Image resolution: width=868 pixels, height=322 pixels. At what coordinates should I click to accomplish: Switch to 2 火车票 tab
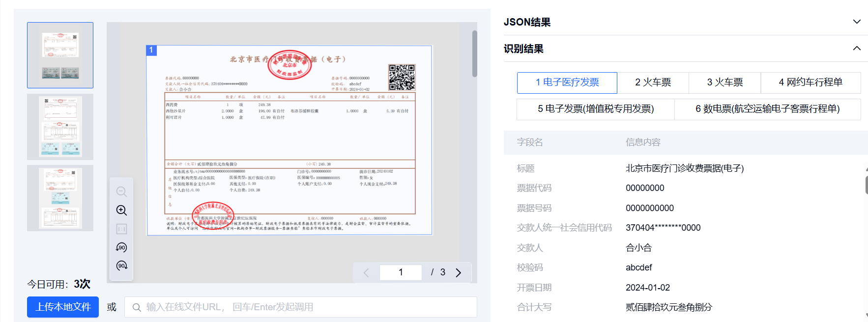pos(653,82)
